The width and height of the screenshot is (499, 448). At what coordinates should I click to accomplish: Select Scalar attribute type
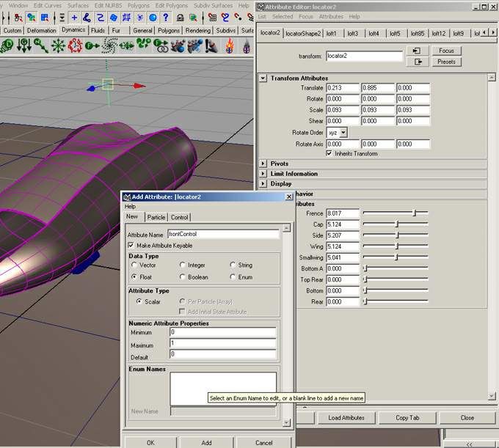pyautogui.click(x=139, y=301)
